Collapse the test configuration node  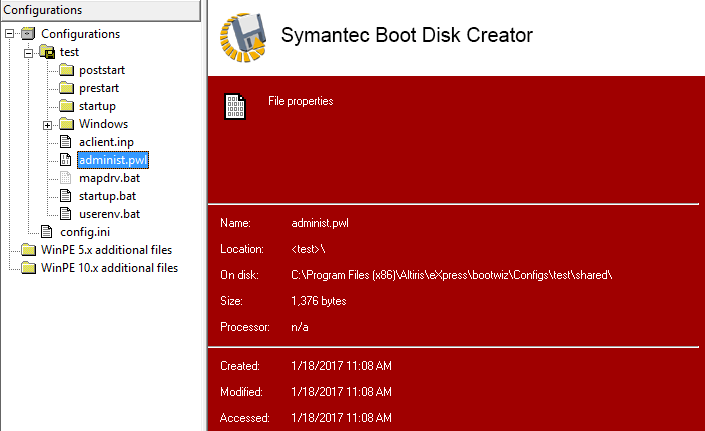click(x=28, y=52)
